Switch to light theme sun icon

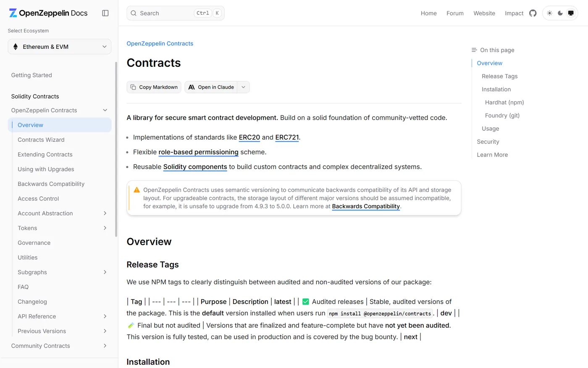549,13
